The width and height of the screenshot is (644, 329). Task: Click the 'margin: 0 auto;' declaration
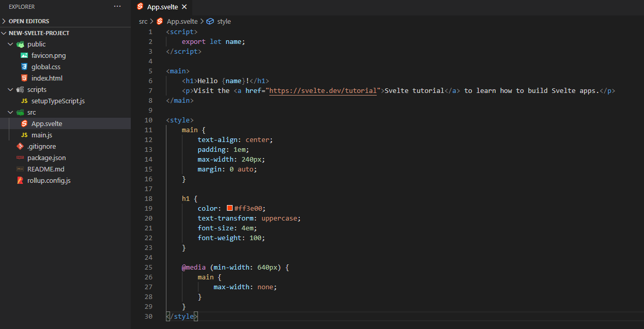[227, 169]
